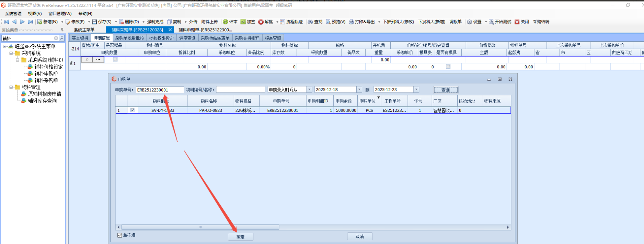Click the 调拨单 toolbar button

pyautogui.click(x=456, y=22)
